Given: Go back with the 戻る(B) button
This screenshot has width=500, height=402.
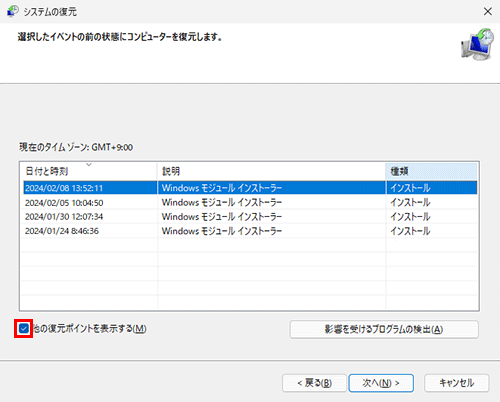Looking at the screenshot, I should 314,383.
